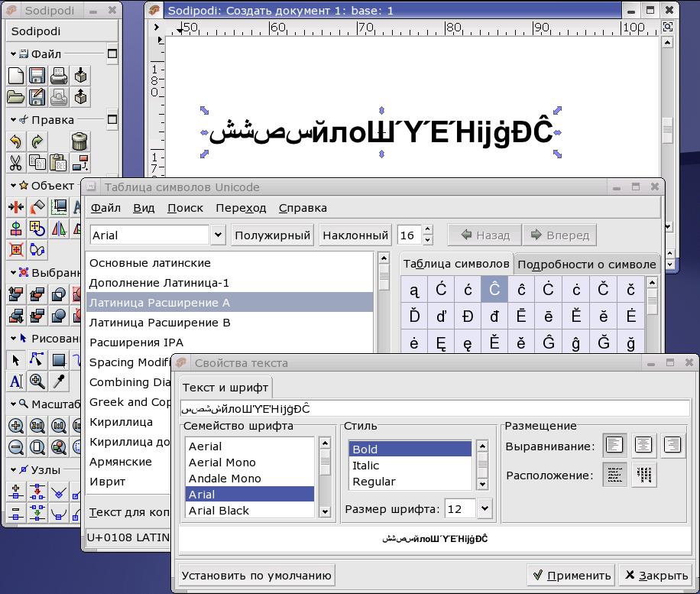Image resolution: width=700 pixels, height=594 pixels.
Task: Click the Закрыть button in text properties
Action: [x=656, y=576]
